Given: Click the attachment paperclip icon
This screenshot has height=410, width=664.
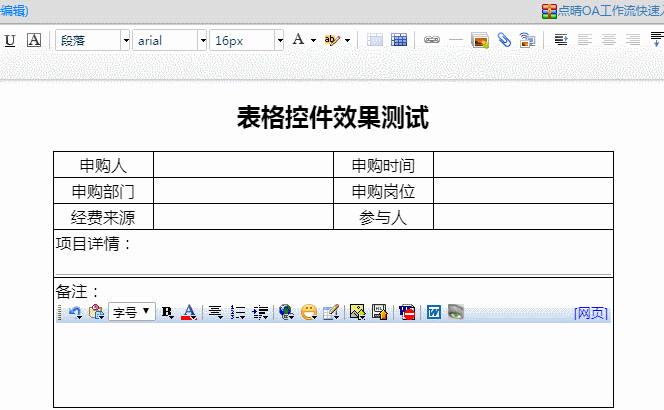Looking at the screenshot, I should [504, 40].
